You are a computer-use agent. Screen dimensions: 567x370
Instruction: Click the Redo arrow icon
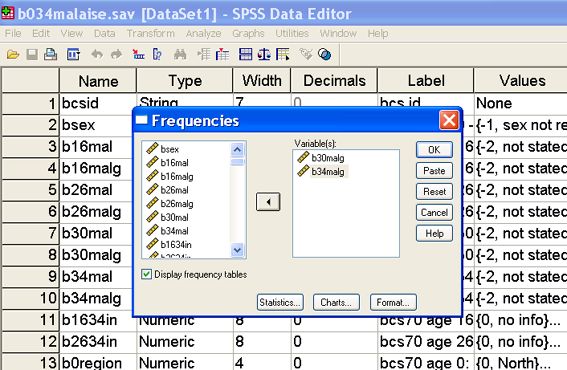(x=116, y=55)
